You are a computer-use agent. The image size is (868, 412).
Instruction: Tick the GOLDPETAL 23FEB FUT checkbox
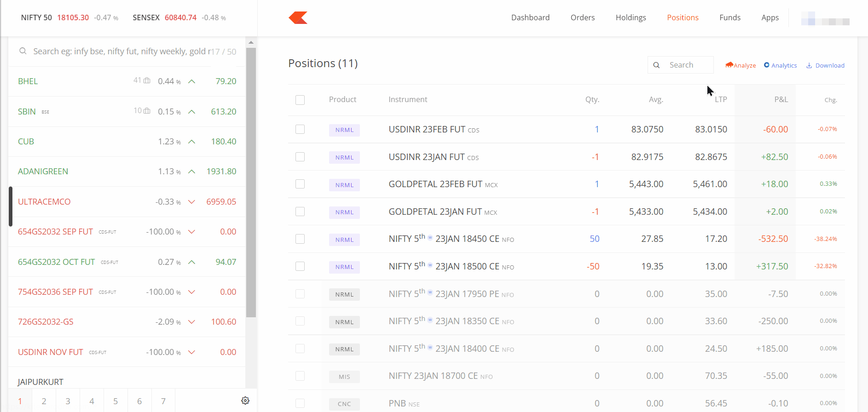(300, 184)
